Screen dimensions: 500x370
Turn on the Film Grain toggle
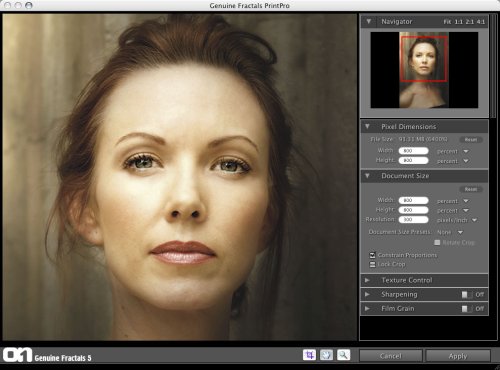(467, 309)
